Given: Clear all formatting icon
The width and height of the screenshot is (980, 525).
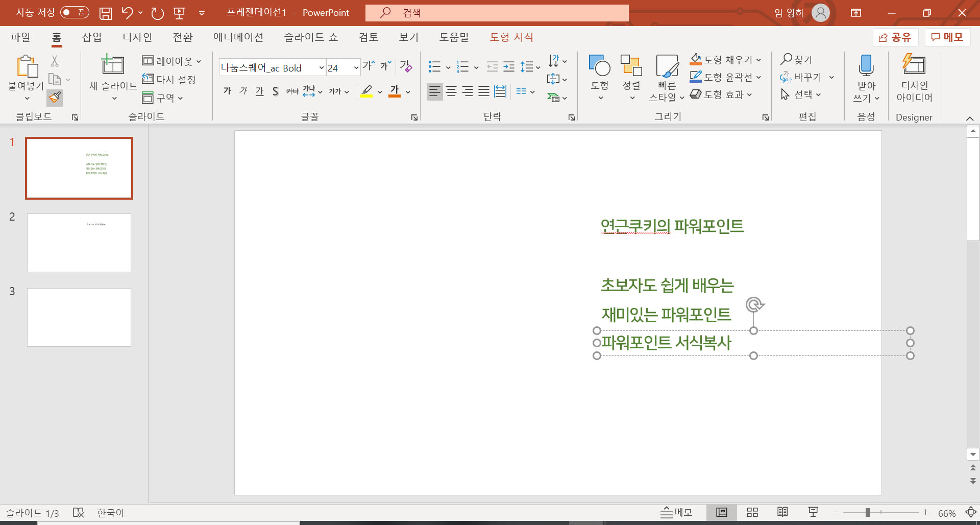Looking at the screenshot, I should point(406,66).
